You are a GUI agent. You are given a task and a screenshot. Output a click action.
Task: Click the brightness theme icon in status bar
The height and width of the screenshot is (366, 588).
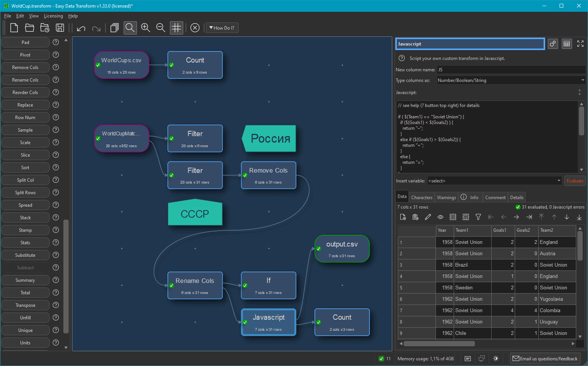click(x=495, y=358)
